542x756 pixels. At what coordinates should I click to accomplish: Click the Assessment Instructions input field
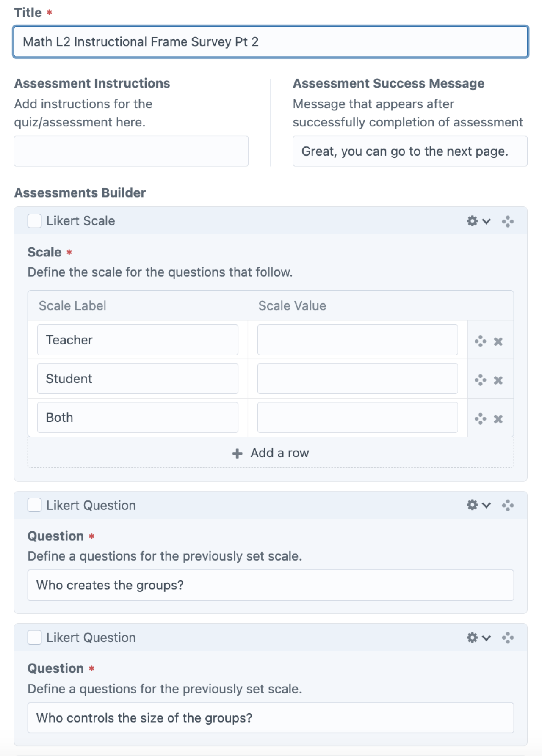coord(130,151)
